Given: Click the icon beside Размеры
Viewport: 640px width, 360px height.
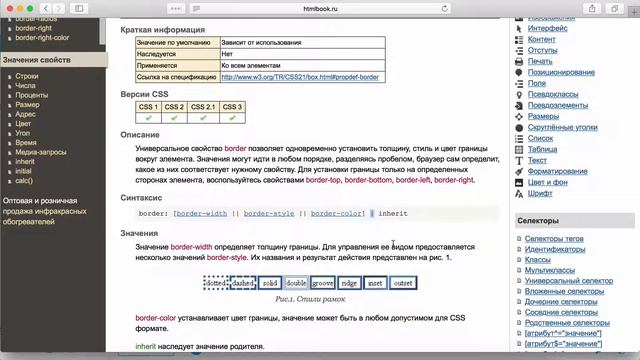Looking at the screenshot, I should 519,117.
